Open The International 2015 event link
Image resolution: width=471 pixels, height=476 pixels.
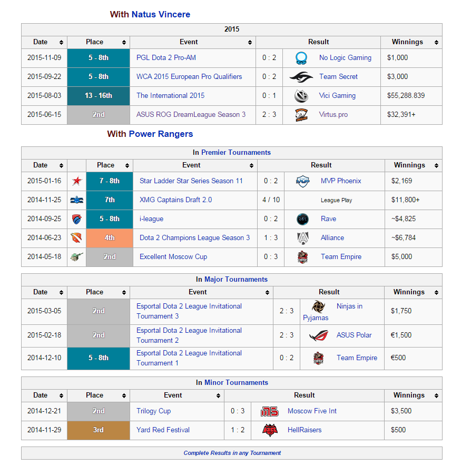pos(170,96)
